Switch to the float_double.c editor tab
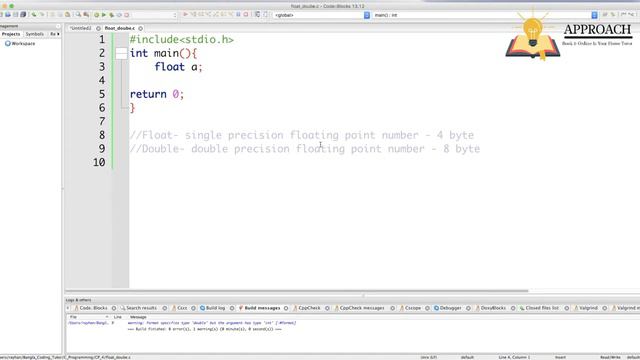 pos(120,28)
